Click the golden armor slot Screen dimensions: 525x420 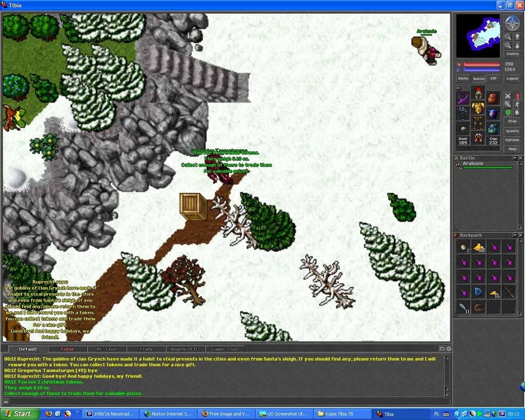(478, 108)
